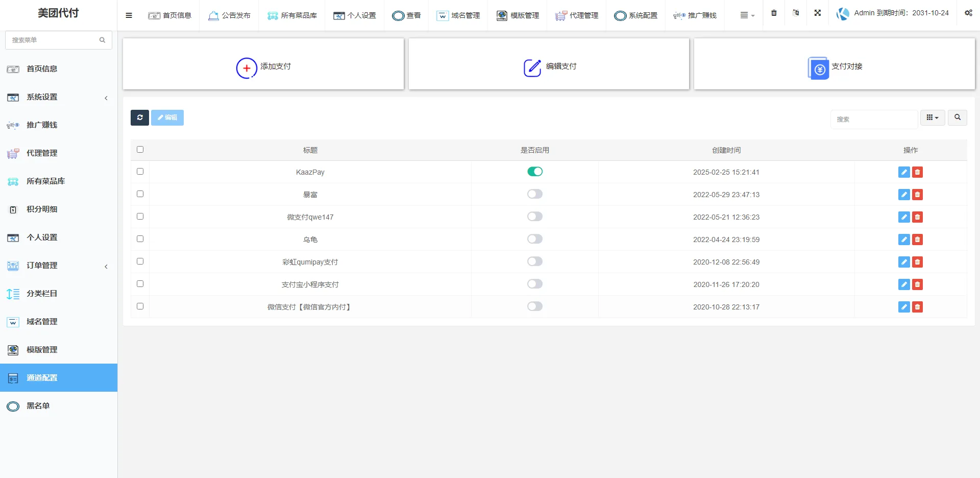Expand the 订单管理 sidebar submenu

point(58,266)
